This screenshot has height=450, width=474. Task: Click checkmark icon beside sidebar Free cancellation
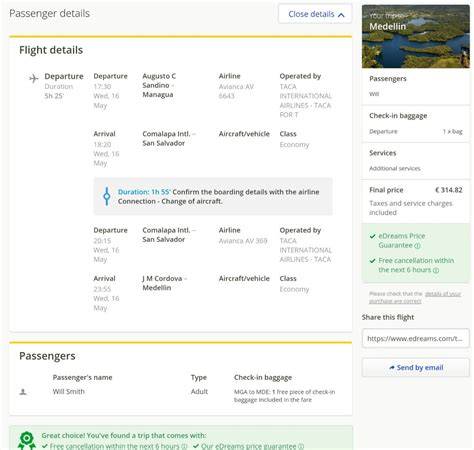(373, 261)
